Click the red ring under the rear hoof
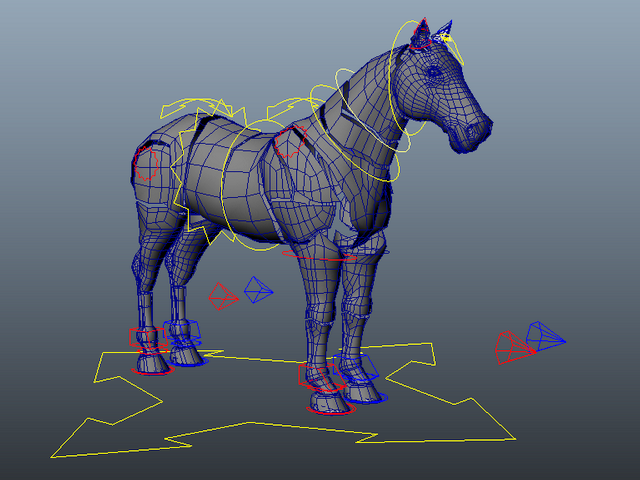The width and height of the screenshot is (640, 480). pyautogui.click(x=152, y=371)
